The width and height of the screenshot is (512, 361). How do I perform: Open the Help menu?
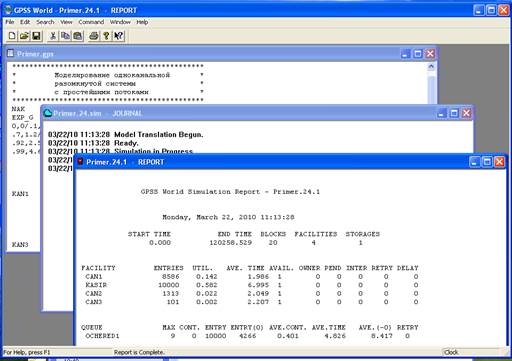(x=142, y=22)
